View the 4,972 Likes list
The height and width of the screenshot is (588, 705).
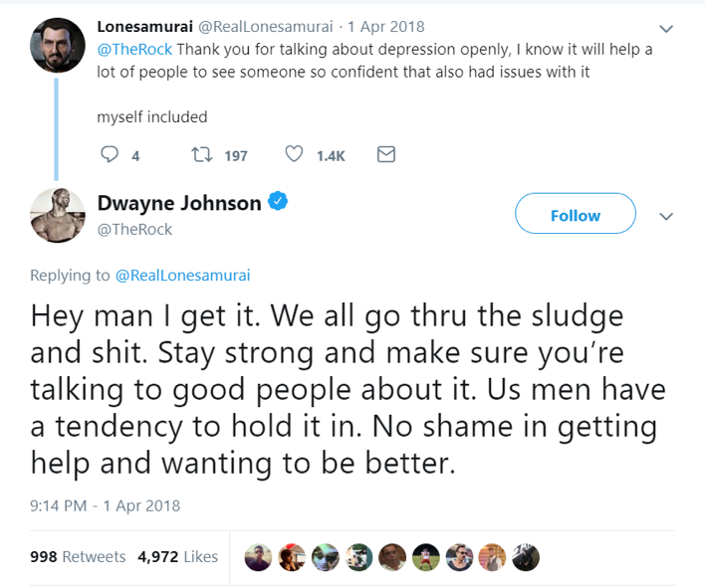point(177,557)
